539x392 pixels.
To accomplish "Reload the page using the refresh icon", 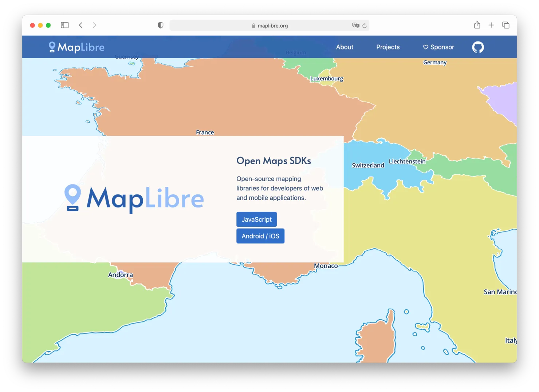I will (365, 25).
